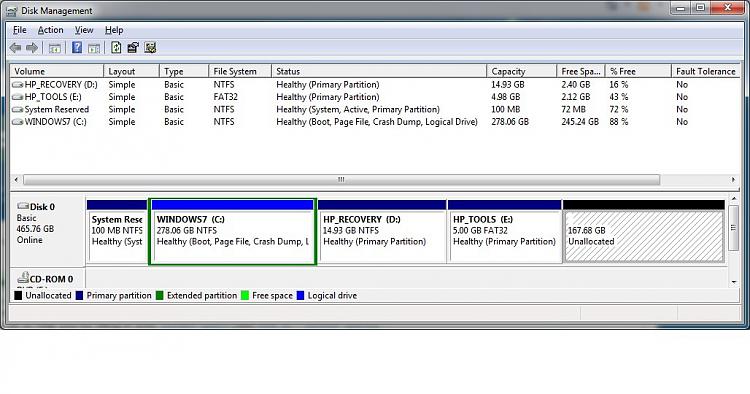Select the System Reserved partition block

[x=117, y=231]
